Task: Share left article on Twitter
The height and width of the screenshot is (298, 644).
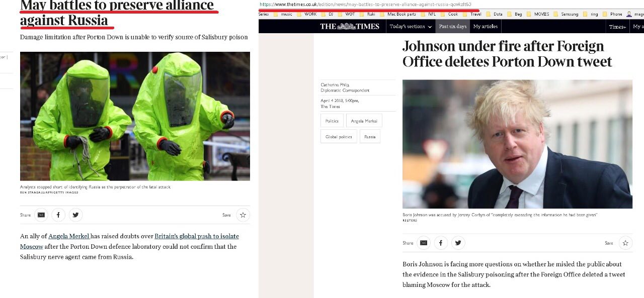Action: [x=75, y=215]
